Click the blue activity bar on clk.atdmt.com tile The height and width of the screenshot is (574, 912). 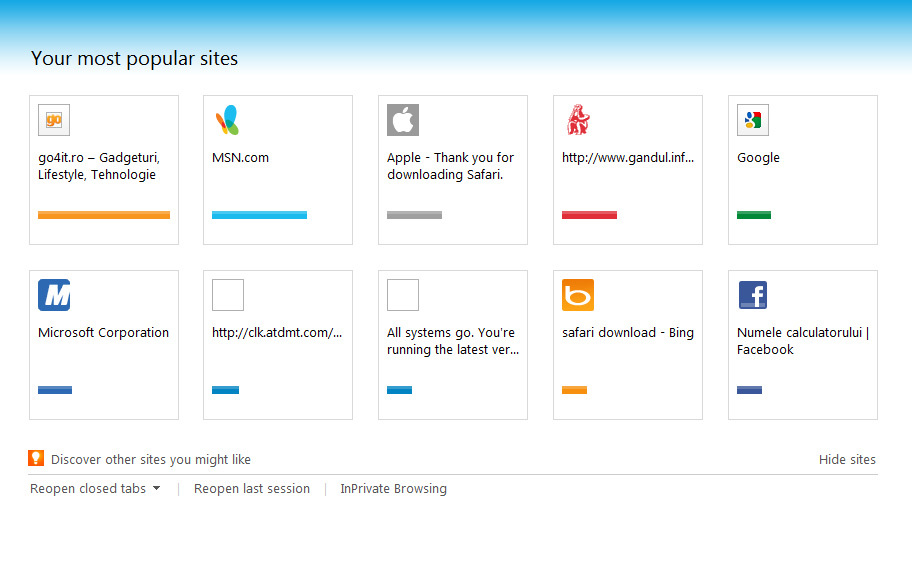(226, 390)
